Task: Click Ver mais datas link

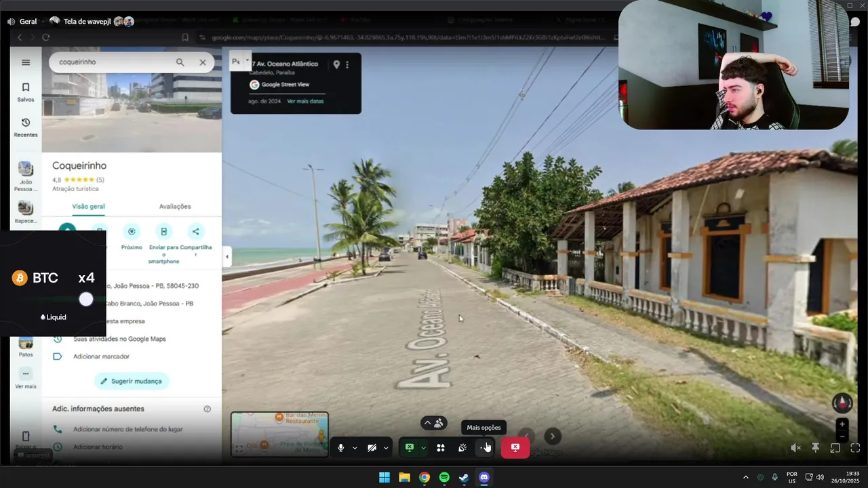Action: 305,101
